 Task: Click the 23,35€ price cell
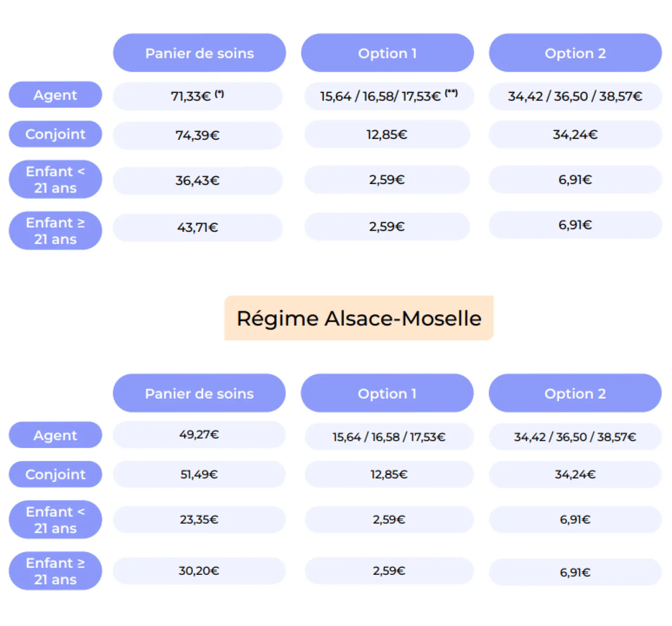tap(199, 520)
